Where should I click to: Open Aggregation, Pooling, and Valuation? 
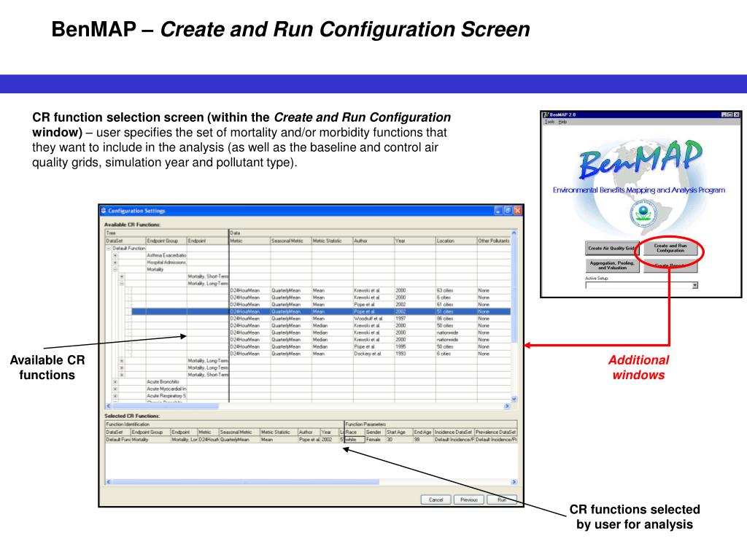click(612, 265)
